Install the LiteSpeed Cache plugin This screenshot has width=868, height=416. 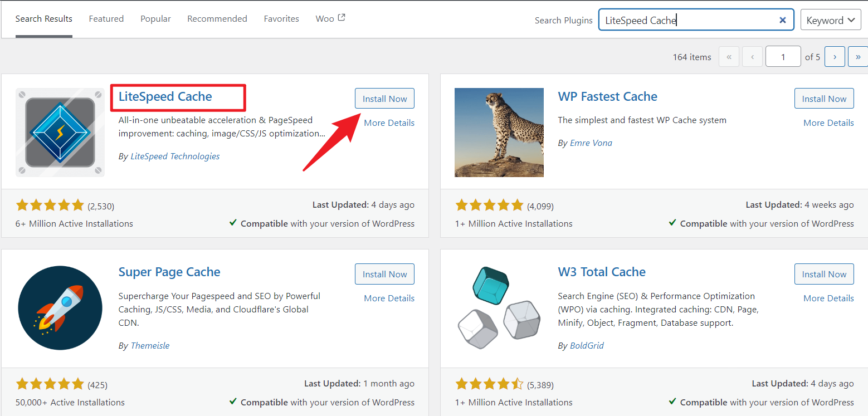(x=384, y=98)
